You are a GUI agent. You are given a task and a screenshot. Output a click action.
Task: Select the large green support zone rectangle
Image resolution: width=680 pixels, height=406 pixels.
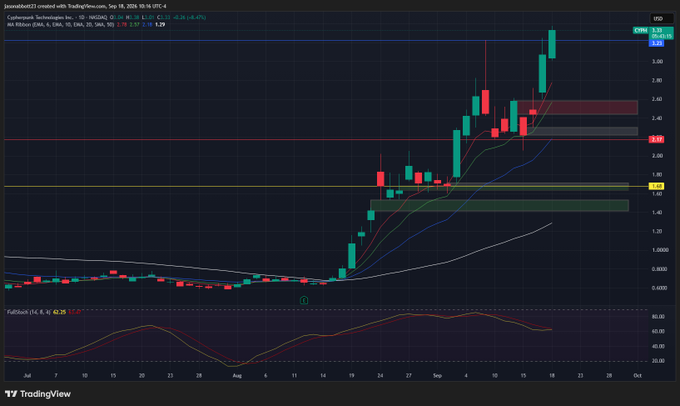pyautogui.click(x=499, y=206)
